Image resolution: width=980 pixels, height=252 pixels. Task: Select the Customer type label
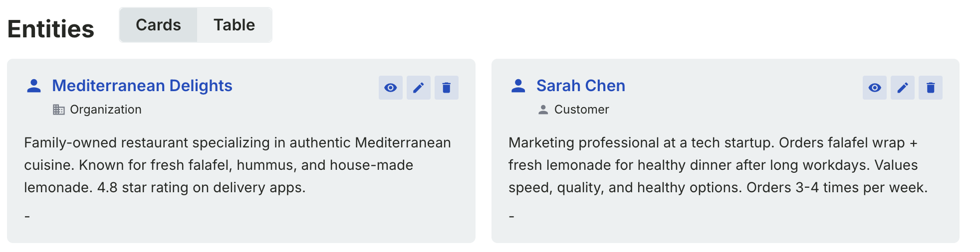[581, 110]
